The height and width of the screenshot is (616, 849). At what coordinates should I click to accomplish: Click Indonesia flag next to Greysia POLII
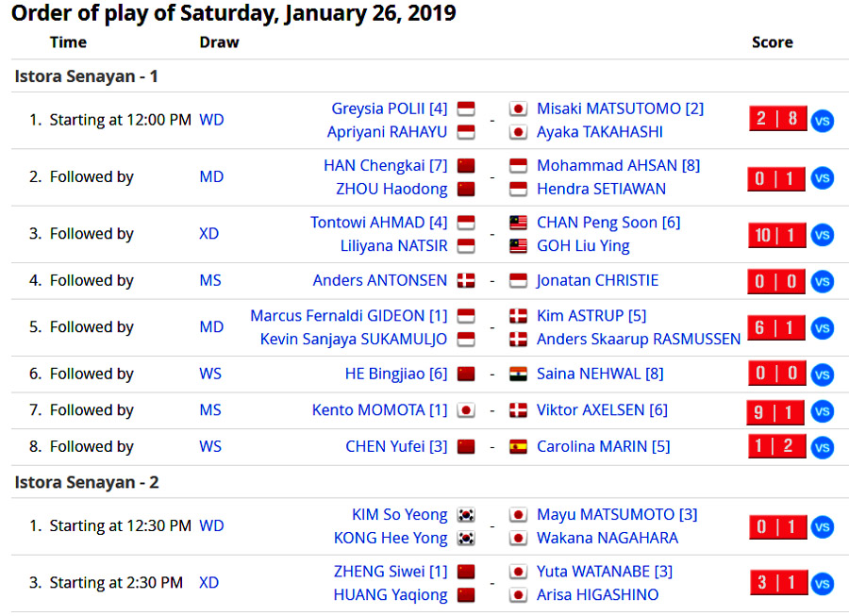(466, 108)
